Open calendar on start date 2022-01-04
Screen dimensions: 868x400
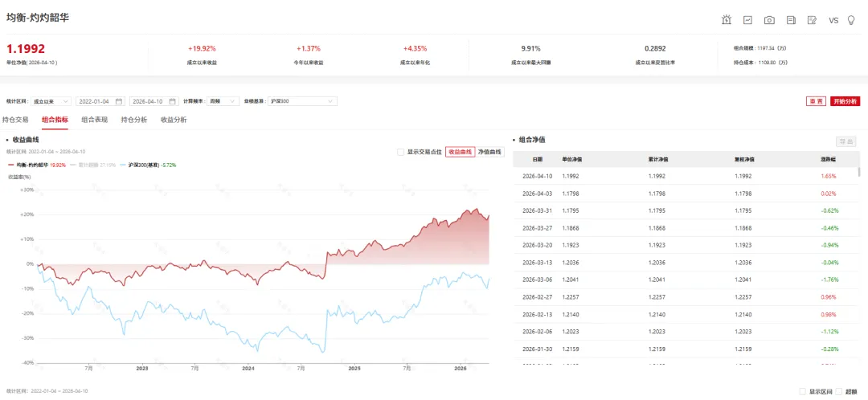point(119,101)
